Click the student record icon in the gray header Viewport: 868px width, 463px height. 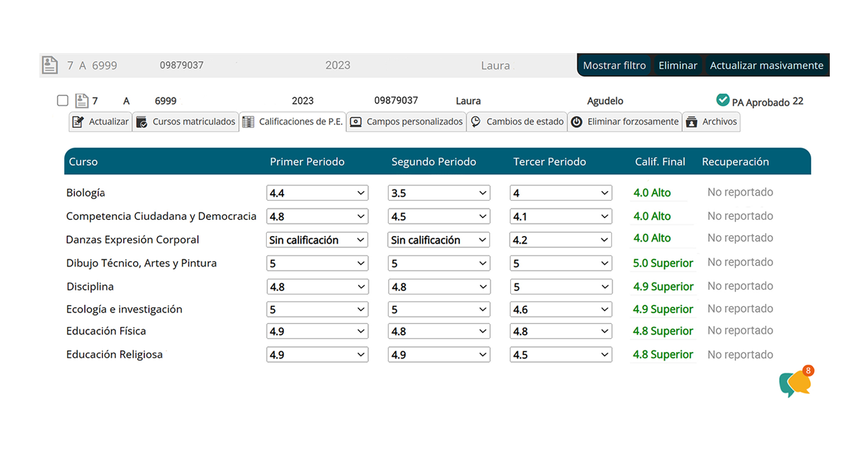[x=50, y=65]
